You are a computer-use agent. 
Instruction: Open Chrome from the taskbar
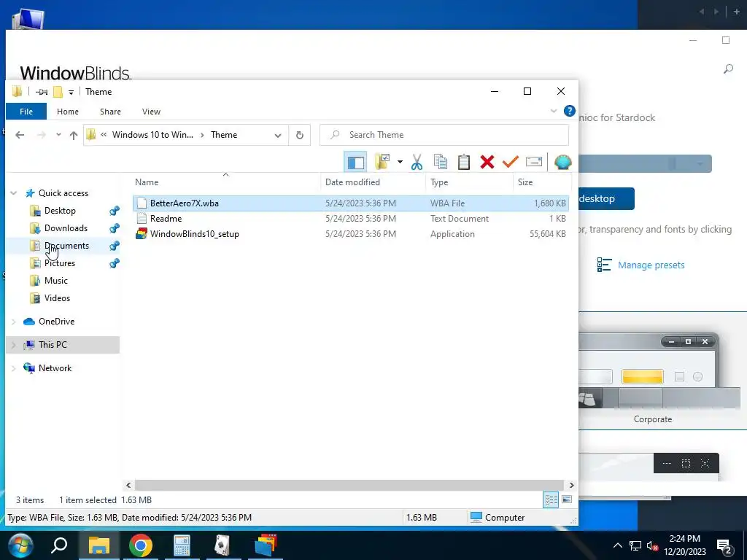pos(140,545)
